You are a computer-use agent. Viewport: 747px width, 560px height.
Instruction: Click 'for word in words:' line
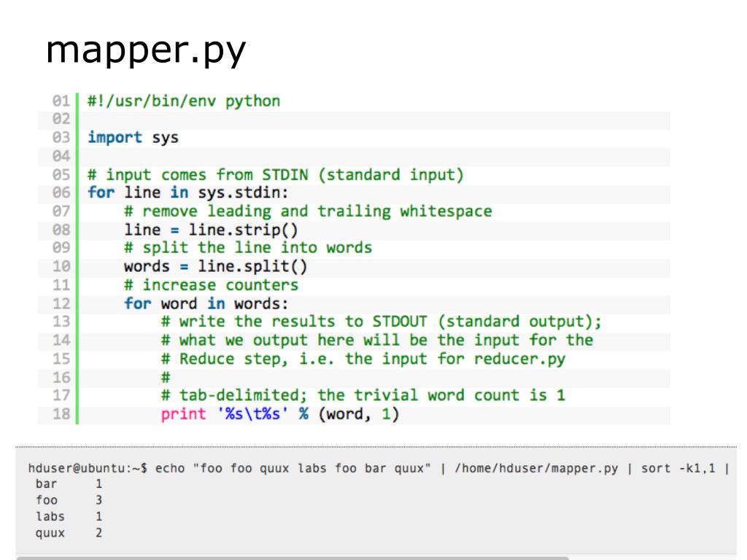pos(206,304)
